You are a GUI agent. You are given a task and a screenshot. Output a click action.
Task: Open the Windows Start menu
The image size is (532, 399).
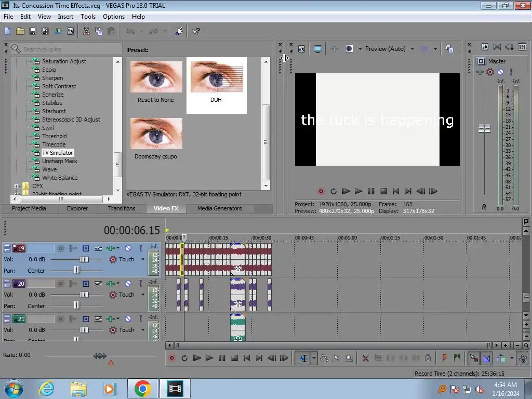pos(14,389)
